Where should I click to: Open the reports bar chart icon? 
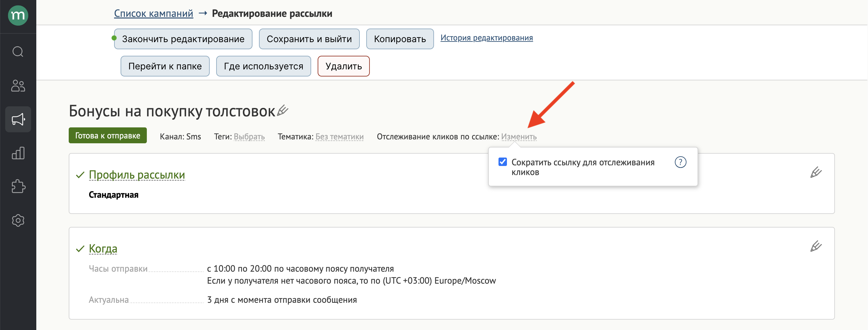coord(18,153)
